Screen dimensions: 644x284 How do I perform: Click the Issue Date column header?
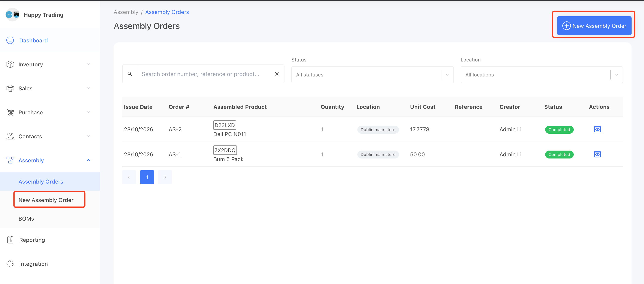[138, 107]
